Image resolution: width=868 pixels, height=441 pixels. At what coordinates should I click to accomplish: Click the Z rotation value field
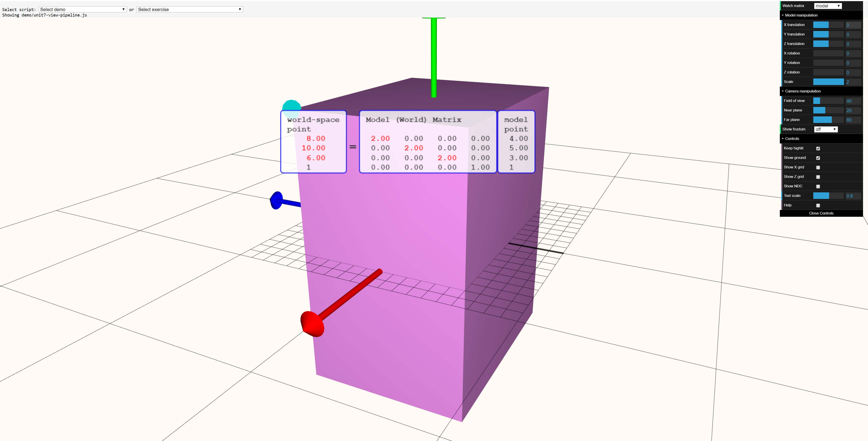[x=853, y=72]
